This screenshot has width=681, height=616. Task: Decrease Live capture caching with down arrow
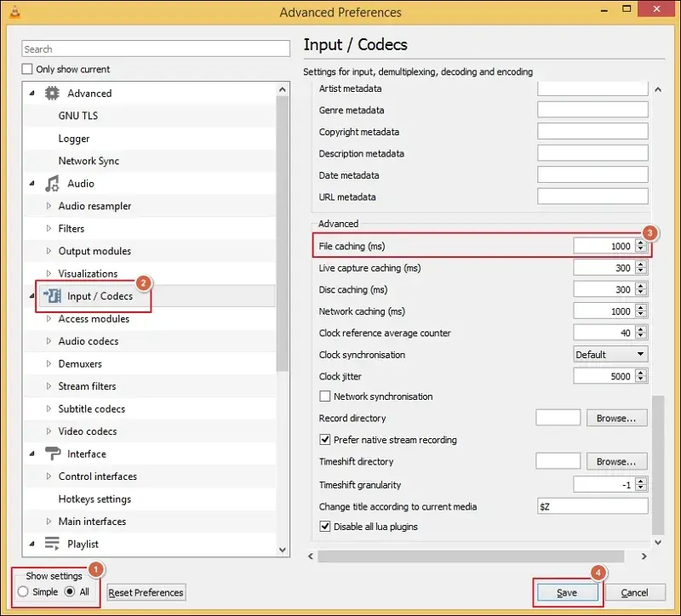641,271
